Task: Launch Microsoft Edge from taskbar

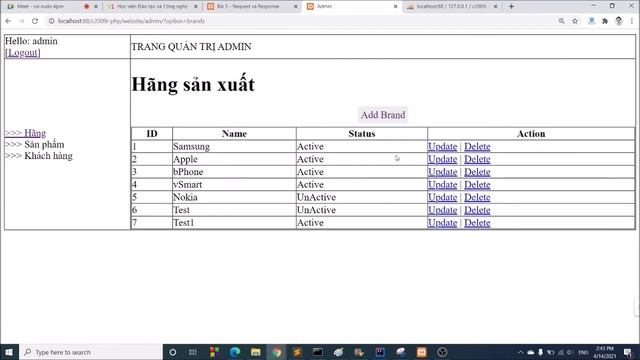Action: tap(235, 352)
